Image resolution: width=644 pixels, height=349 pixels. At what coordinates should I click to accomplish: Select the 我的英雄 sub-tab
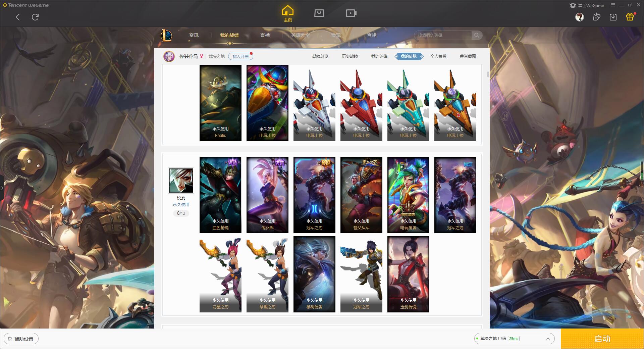tap(379, 56)
